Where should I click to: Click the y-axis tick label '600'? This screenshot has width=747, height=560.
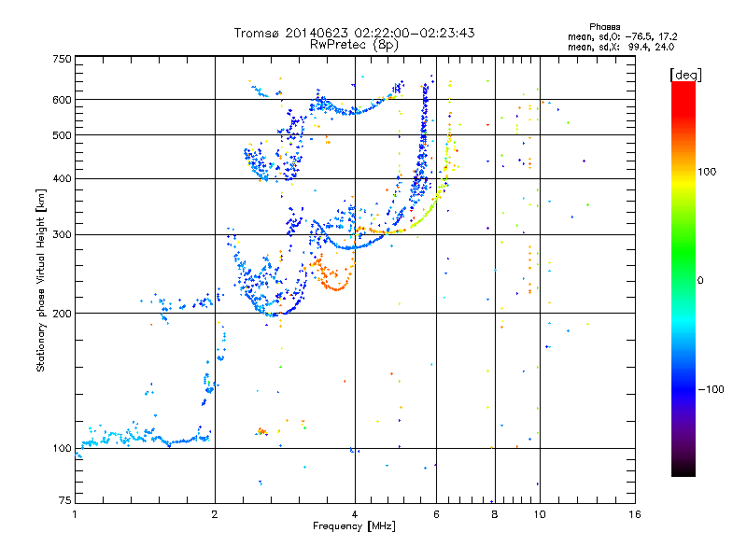tap(62, 100)
